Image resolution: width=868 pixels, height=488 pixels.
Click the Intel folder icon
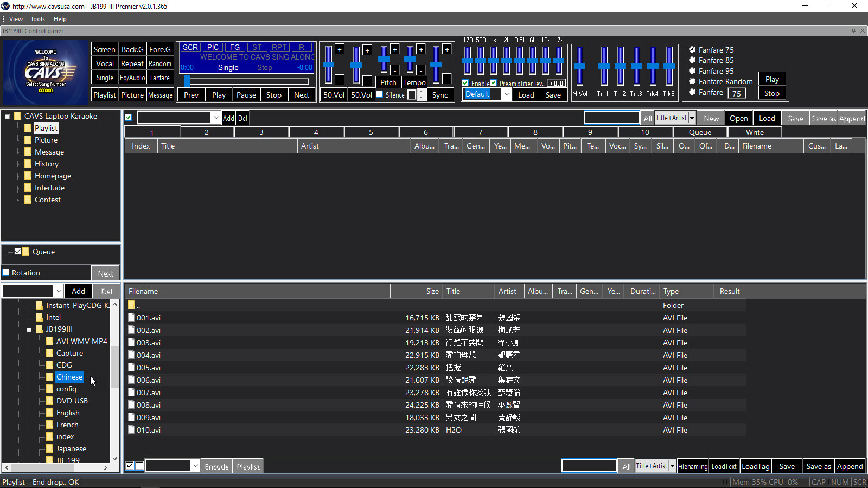tap(39, 317)
